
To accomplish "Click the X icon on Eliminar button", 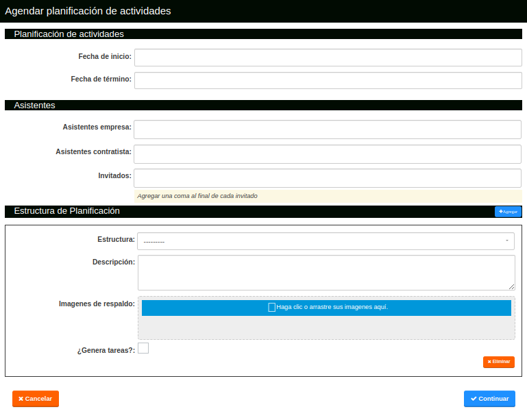I will click(489, 362).
